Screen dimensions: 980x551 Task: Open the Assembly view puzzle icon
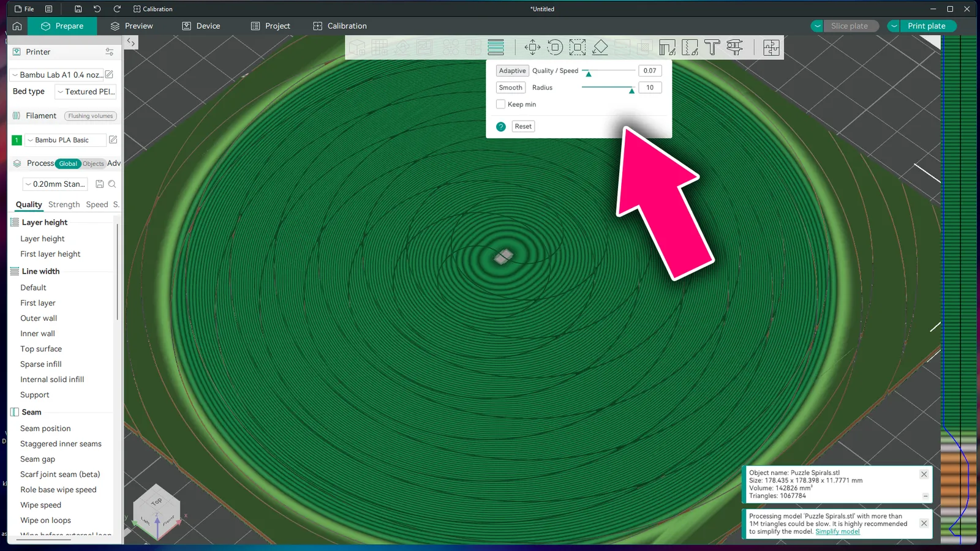(x=771, y=47)
